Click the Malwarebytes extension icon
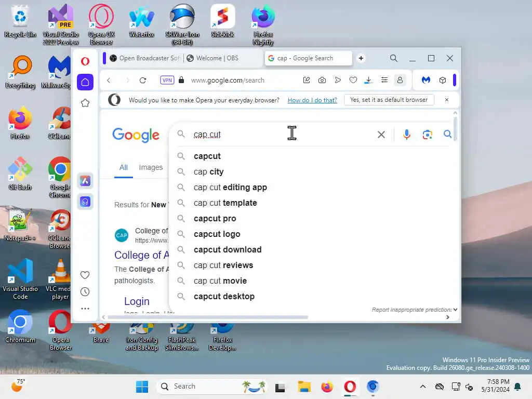This screenshot has width=532, height=399. tap(426, 80)
